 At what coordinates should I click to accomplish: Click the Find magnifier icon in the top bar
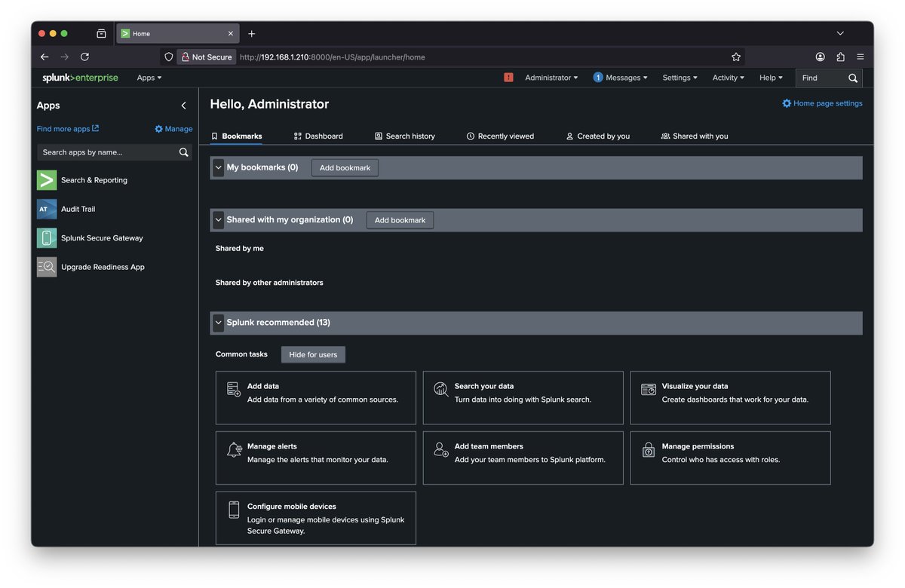(x=853, y=78)
